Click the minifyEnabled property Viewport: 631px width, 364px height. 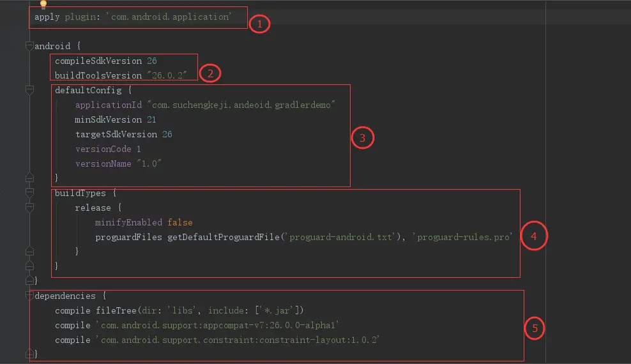pos(128,222)
